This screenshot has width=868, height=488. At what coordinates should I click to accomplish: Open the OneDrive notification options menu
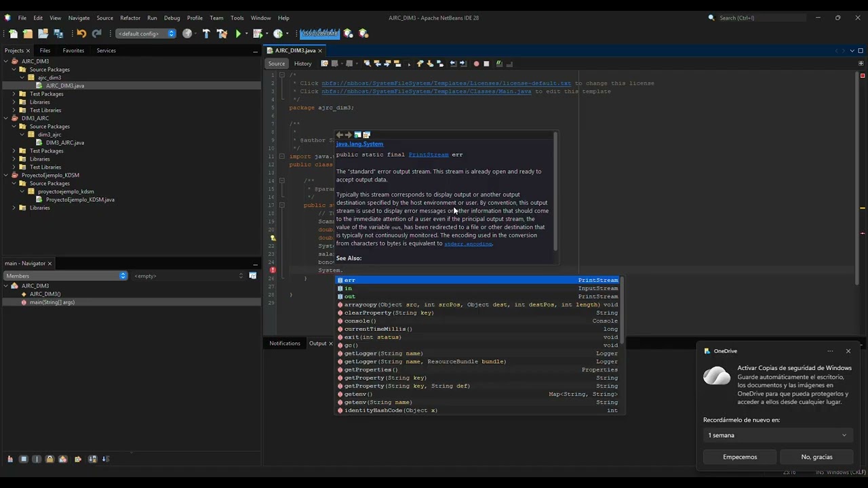coord(830,351)
